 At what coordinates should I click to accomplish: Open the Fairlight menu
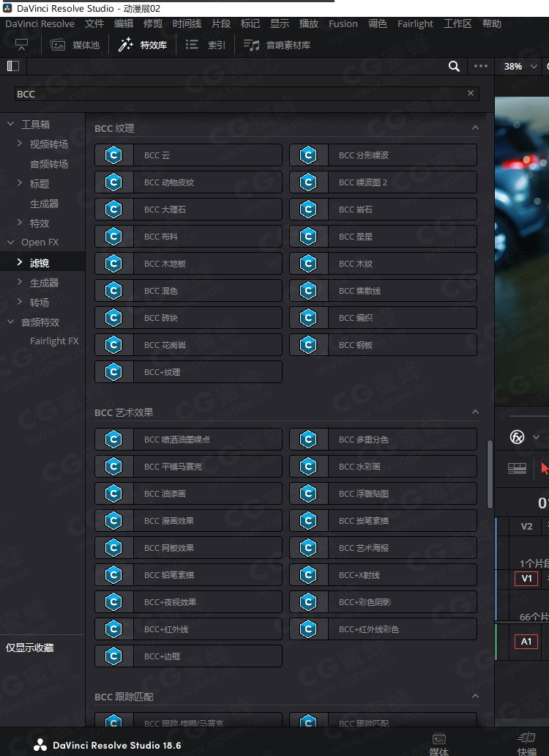pos(415,23)
